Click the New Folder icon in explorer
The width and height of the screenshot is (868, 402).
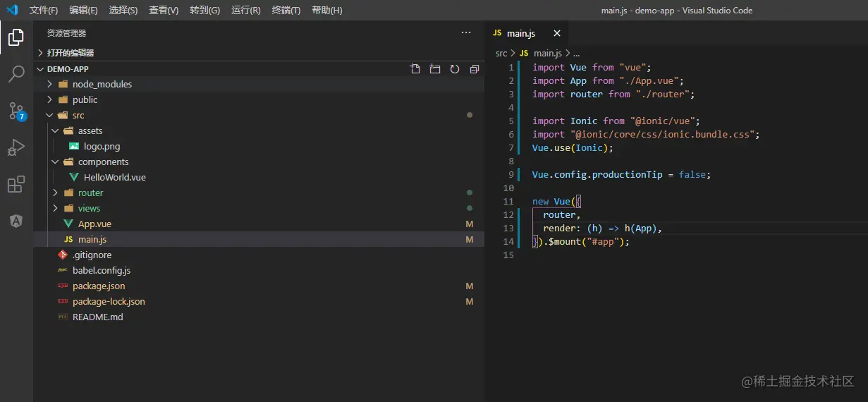(x=435, y=69)
